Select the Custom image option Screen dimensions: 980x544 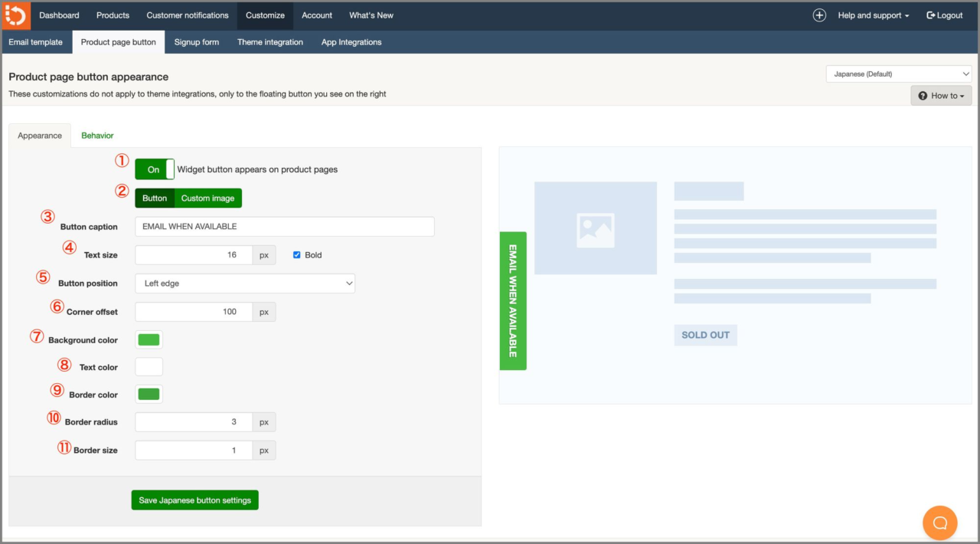coord(207,198)
